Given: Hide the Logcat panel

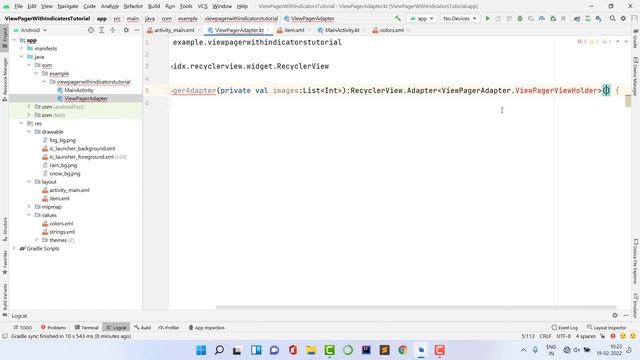Looking at the screenshot, I should coord(626,316).
